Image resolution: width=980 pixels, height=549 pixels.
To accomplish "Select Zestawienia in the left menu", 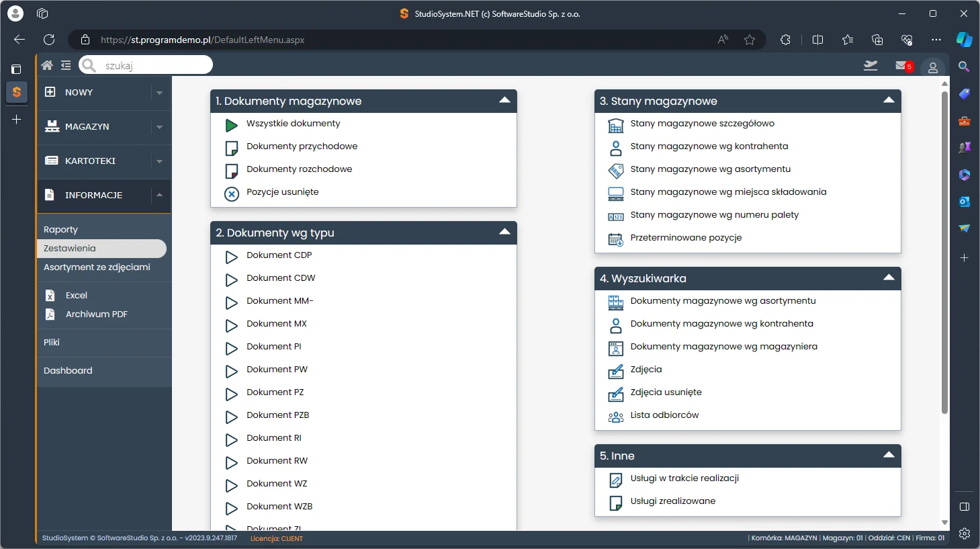I will click(x=101, y=249).
